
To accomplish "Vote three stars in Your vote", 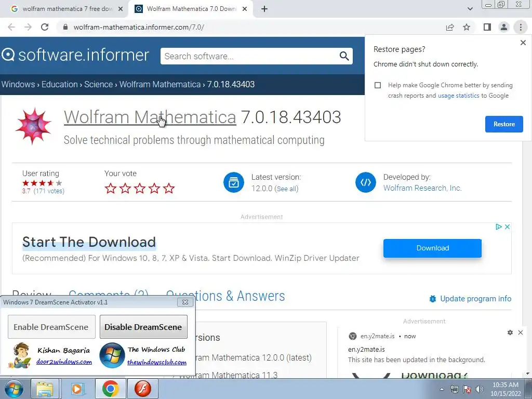I will (140, 188).
